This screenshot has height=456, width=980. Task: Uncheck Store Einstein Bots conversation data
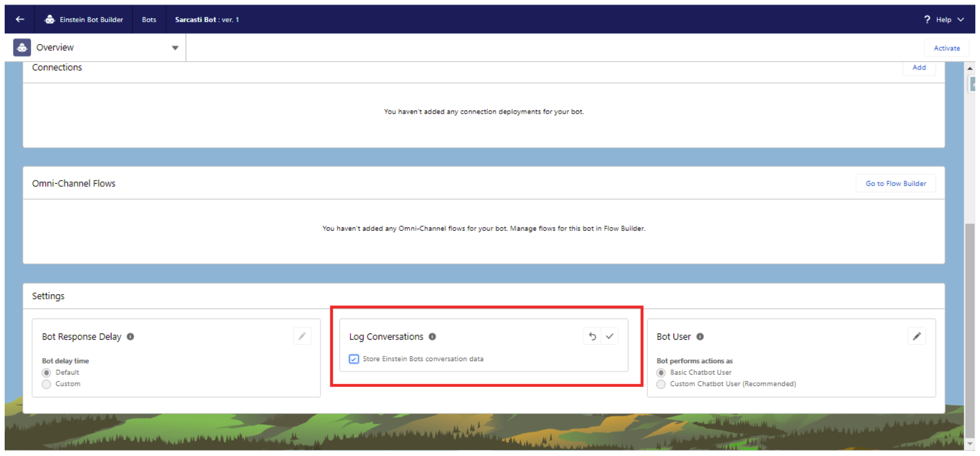354,359
